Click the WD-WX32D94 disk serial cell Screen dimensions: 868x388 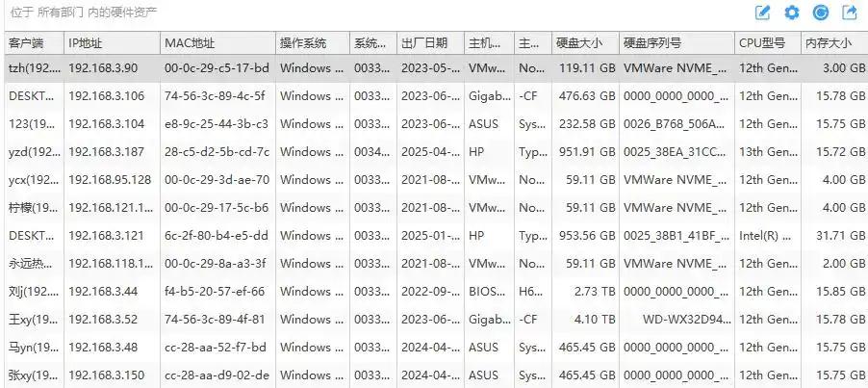pos(677,320)
